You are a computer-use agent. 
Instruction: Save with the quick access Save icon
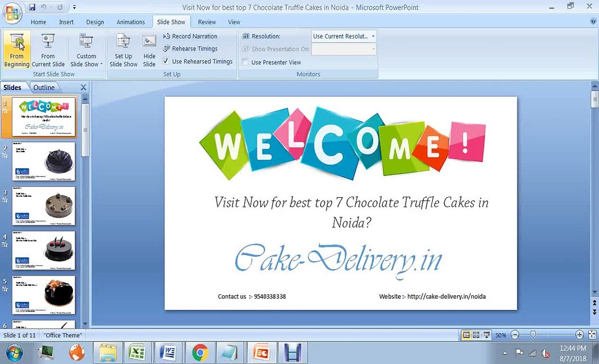(32, 7)
